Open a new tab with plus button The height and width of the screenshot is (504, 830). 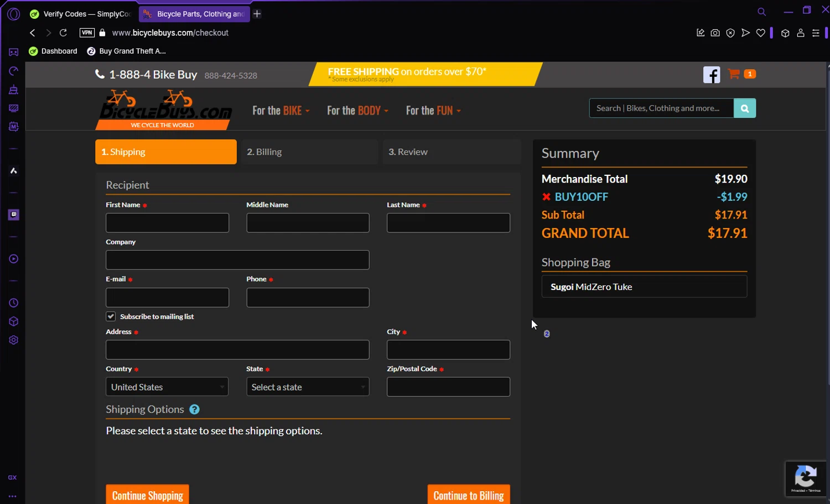[x=257, y=14]
